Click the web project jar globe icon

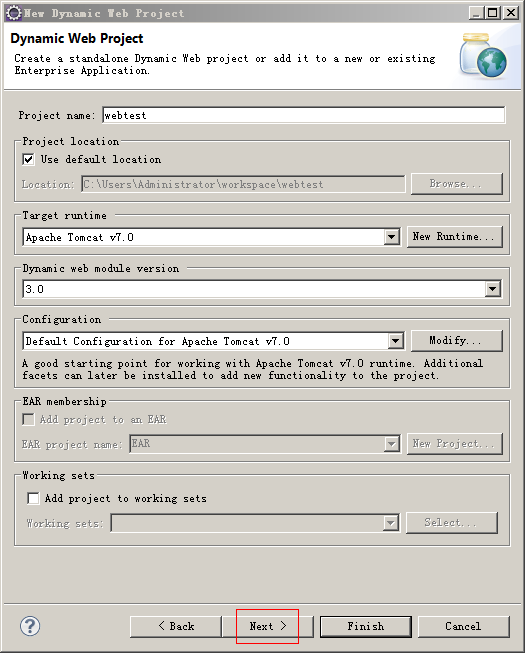pyautogui.click(x=483, y=55)
